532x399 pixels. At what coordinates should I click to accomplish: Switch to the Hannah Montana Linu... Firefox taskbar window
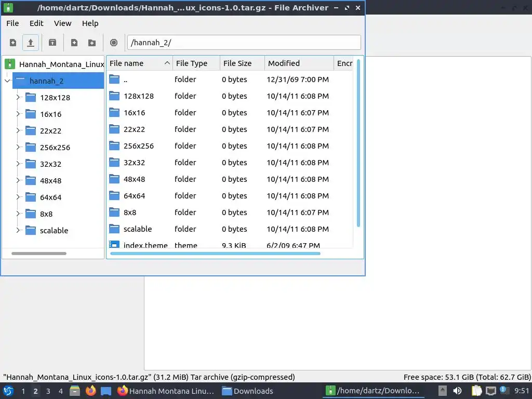pyautogui.click(x=166, y=391)
